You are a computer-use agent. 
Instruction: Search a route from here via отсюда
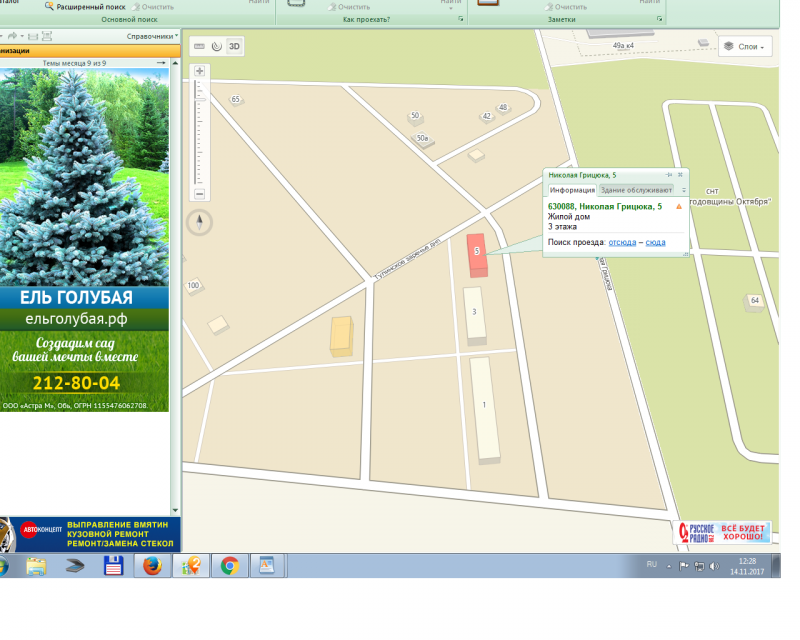click(622, 242)
